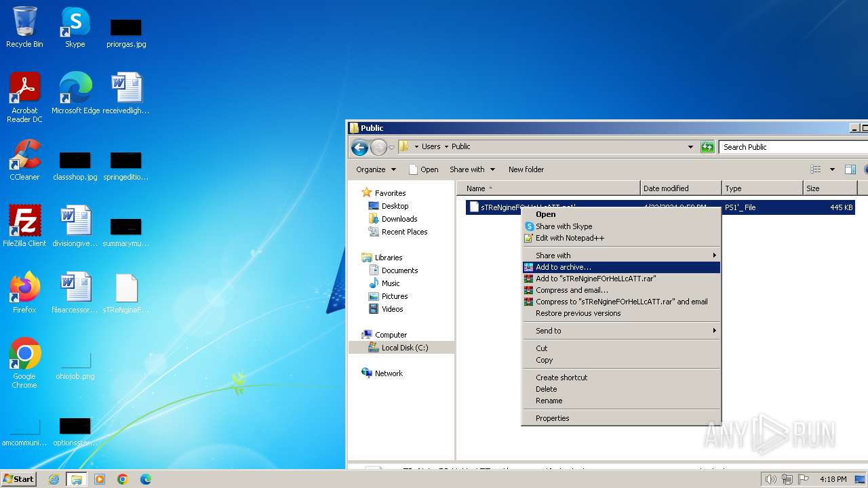The image size is (868, 488).
Task: Refresh the Public folder view
Action: (707, 147)
